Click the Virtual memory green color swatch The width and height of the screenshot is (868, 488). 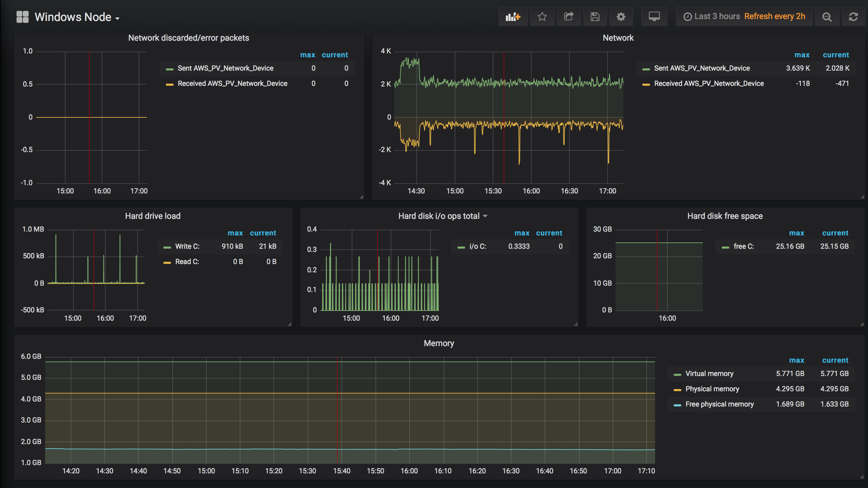pos(677,374)
